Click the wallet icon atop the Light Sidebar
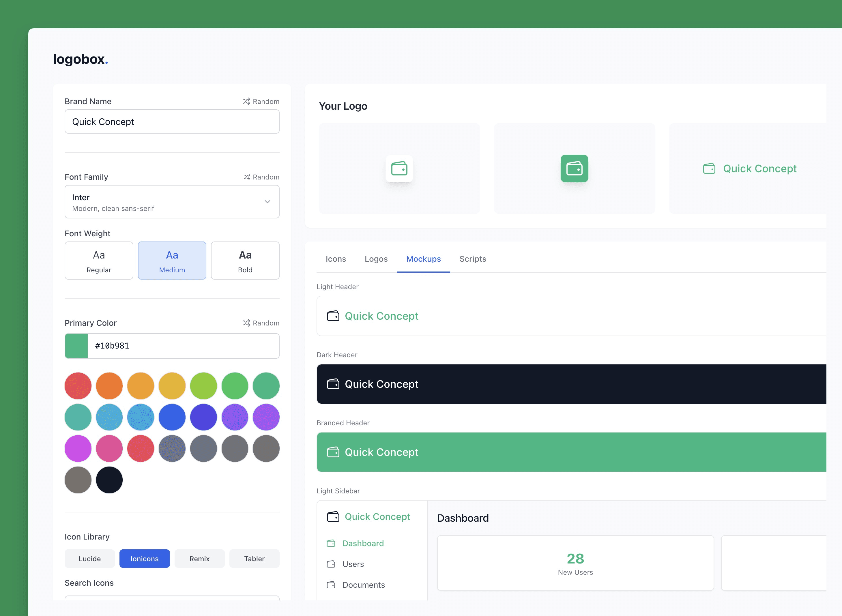The height and width of the screenshot is (616, 842). pyautogui.click(x=333, y=516)
